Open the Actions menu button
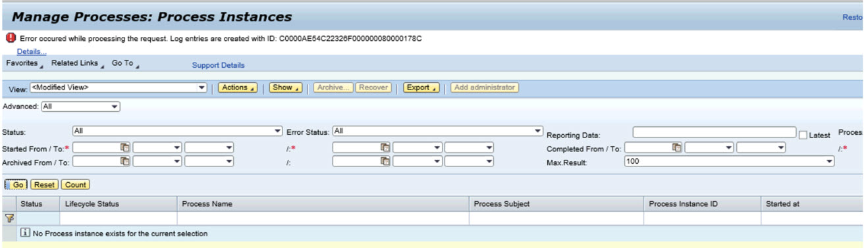 (237, 87)
